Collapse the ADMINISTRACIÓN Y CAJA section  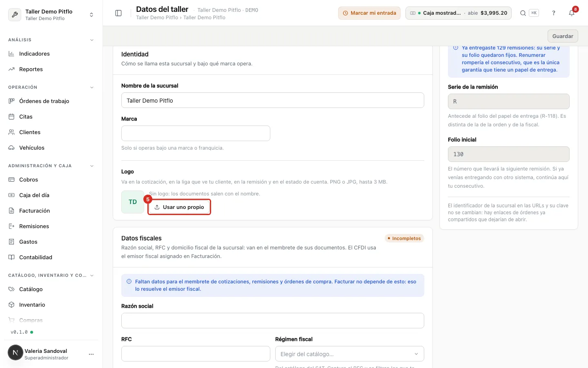pyautogui.click(x=92, y=166)
